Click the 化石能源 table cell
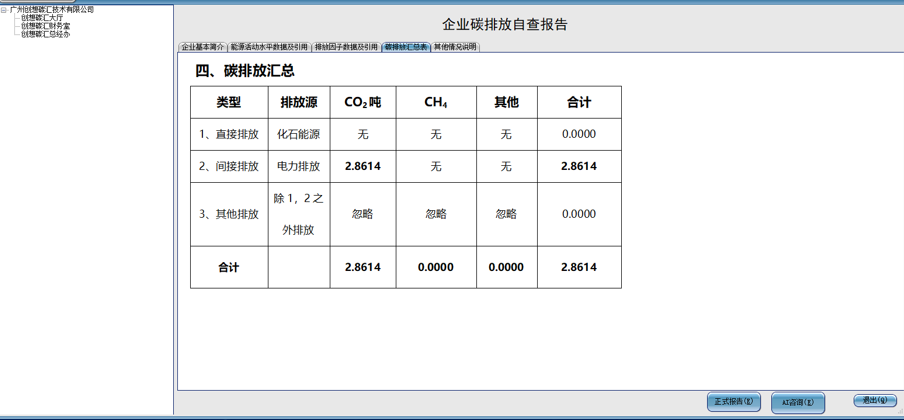The height and width of the screenshot is (420, 904). [x=298, y=134]
